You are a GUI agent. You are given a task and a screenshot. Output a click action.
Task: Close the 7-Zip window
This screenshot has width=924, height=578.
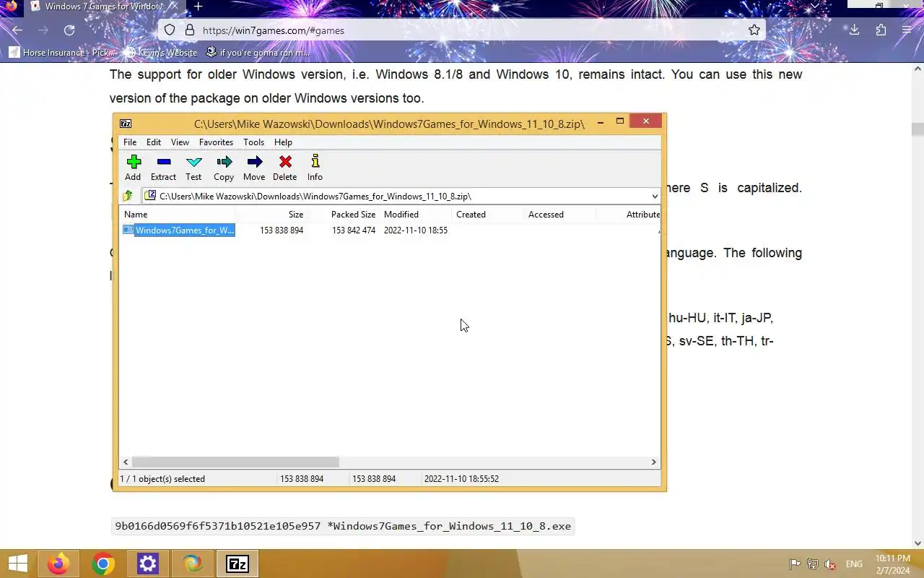click(x=645, y=121)
